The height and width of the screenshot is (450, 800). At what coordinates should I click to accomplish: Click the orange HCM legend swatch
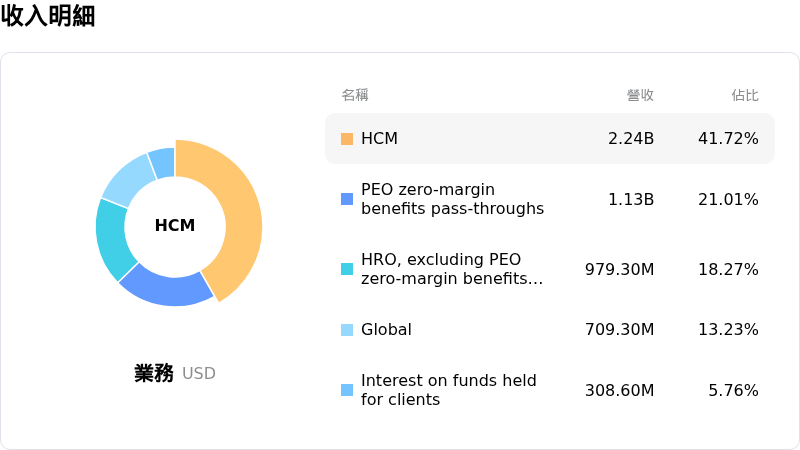(x=347, y=139)
